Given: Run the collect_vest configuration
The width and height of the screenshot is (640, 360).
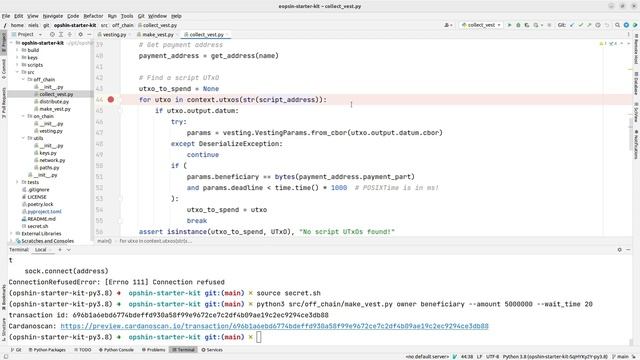Looking at the screenshot, I should coord(509,25).
